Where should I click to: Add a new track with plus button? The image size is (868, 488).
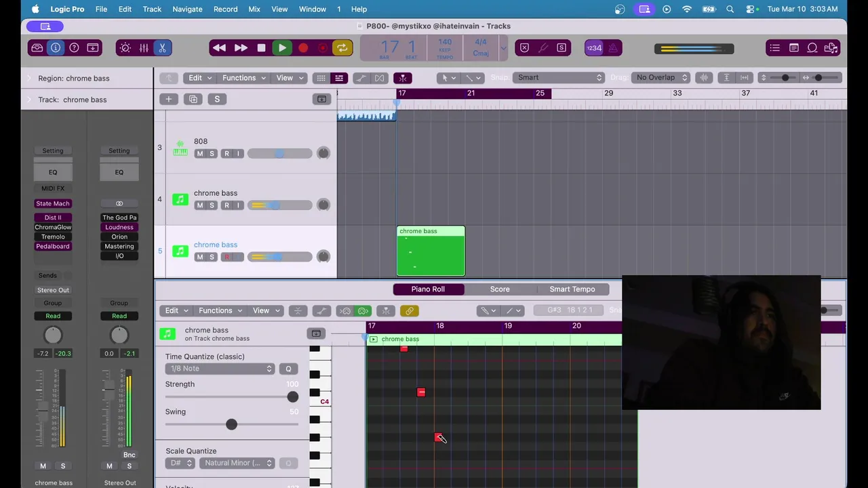[x=169, y=100]
